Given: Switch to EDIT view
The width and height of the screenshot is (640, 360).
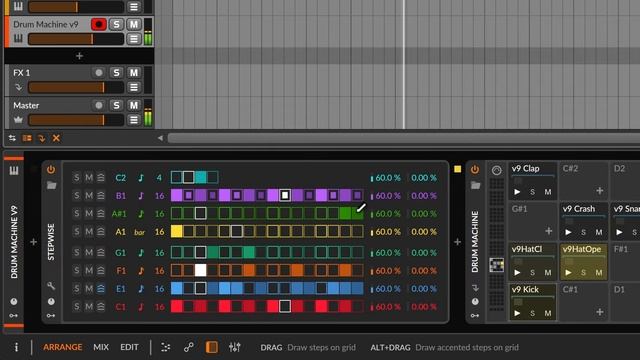Looking at the screenshot, I should click(129, 347).
